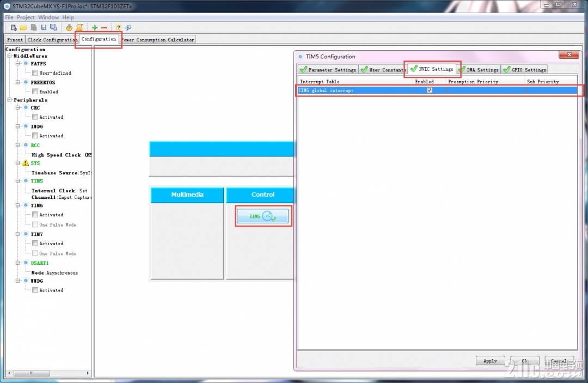Click the green plus toolbar icon
Image resolution: width=588 pixels, height=383 pixels.
pyautogui.click(x=95, y=27)
